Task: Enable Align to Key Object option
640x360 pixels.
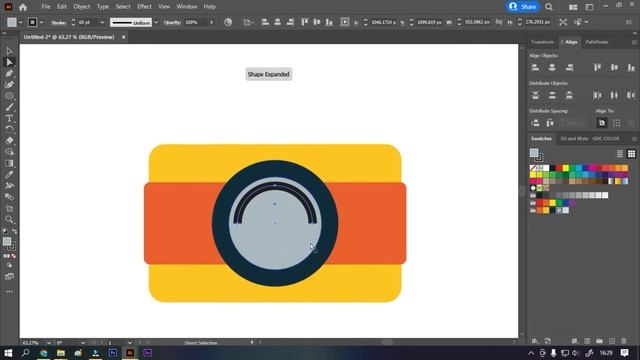Action: (x=631, y=123)
